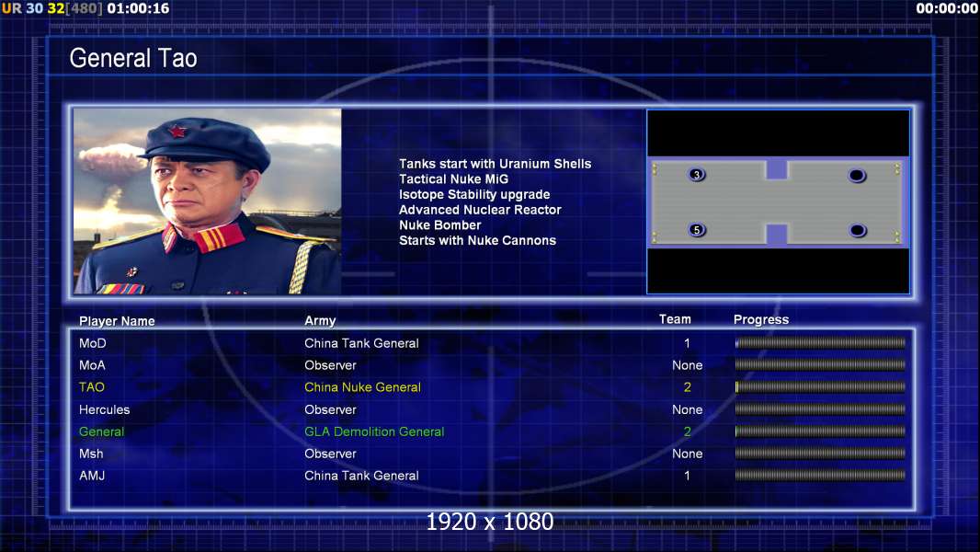Click MoA's Observer army entry

pyautogui.click(x=330, y=365)
